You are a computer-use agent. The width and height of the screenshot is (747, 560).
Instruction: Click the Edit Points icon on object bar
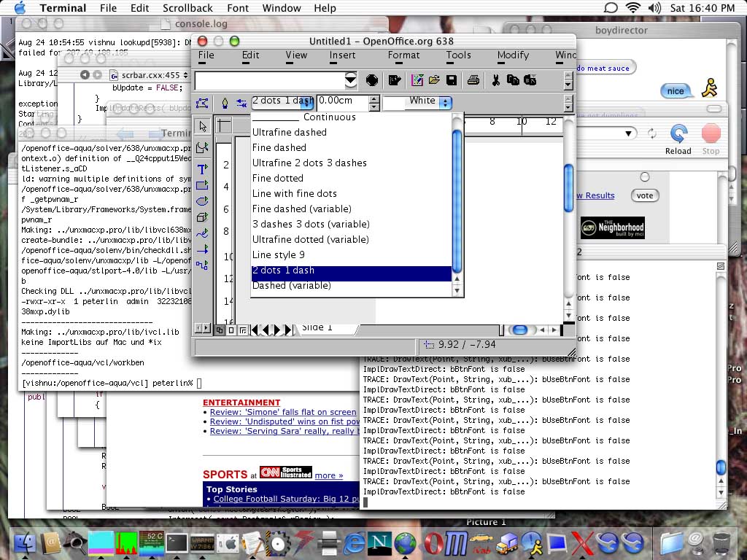point(203,103)
